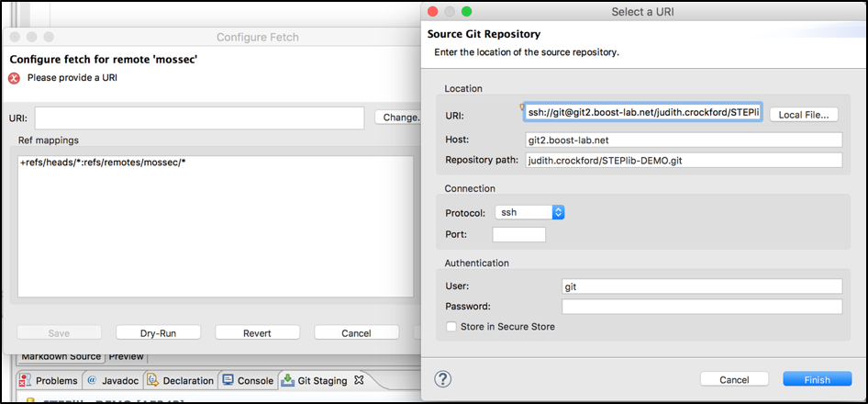Click the Repository path text field

coord(683,161)
